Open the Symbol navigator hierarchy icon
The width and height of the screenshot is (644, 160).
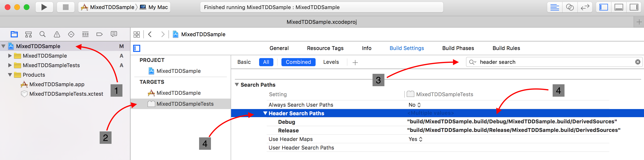point(28,34)
